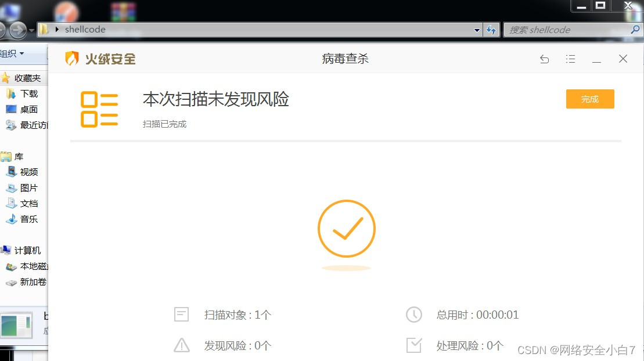Viewport: 644px width, 361px height.
Task: Click the 扫描对象 document icon
Action: [x=181, y=315]
